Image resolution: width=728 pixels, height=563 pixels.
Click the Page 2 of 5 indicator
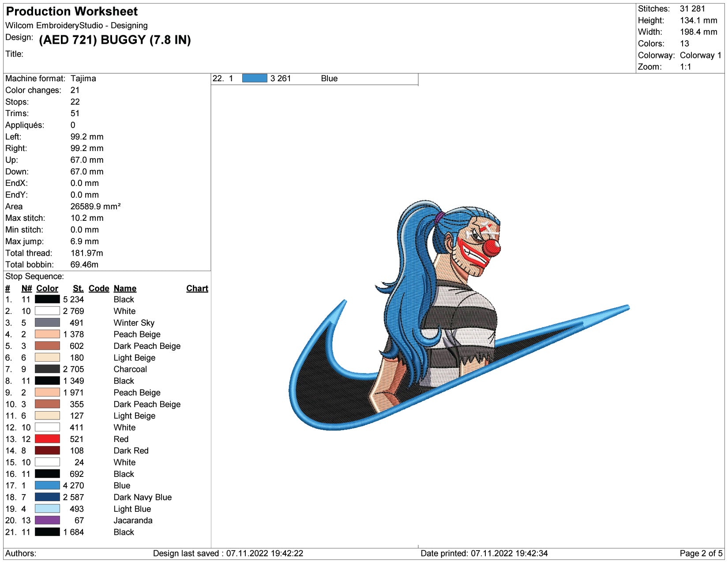(701, 553)
